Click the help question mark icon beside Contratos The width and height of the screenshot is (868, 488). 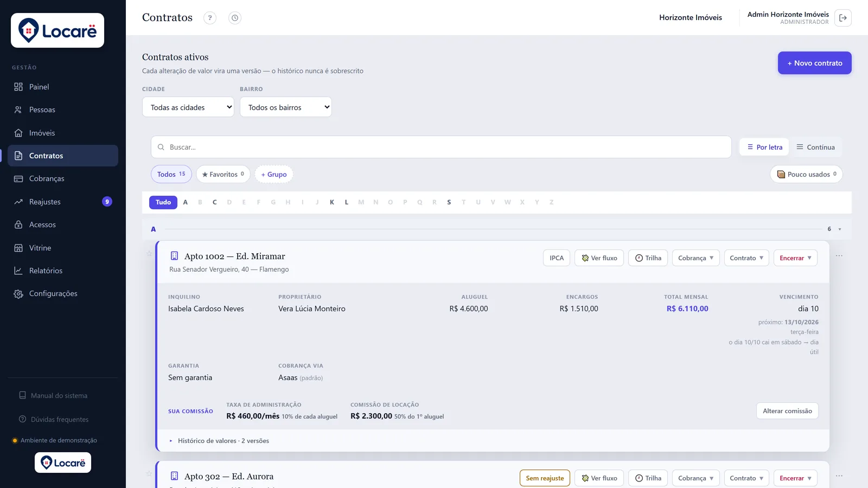click(x=210, y=18)
